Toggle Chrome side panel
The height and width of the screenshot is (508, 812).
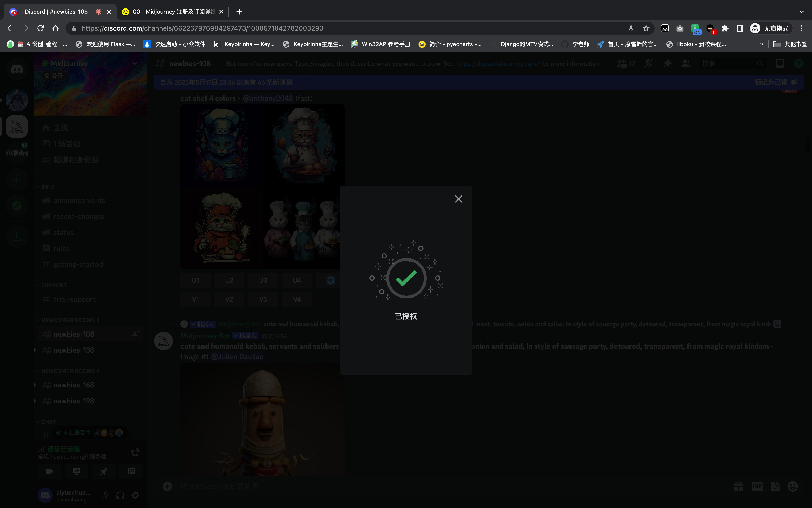pos(740,28)
